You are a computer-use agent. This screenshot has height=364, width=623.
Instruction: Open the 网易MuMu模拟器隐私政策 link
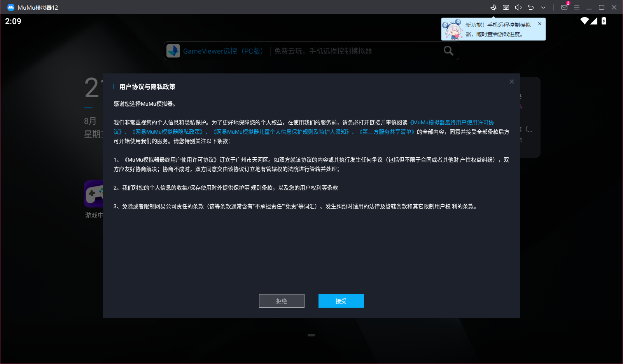(168, 132)
